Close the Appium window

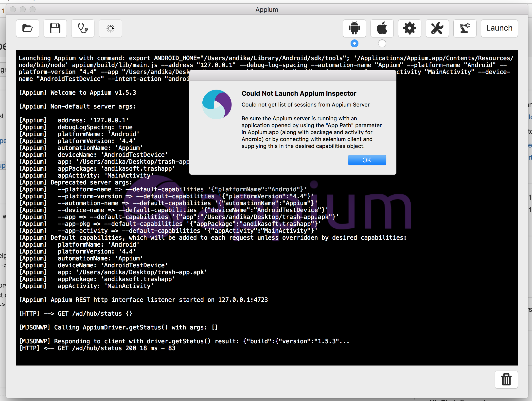click(13, 9)
